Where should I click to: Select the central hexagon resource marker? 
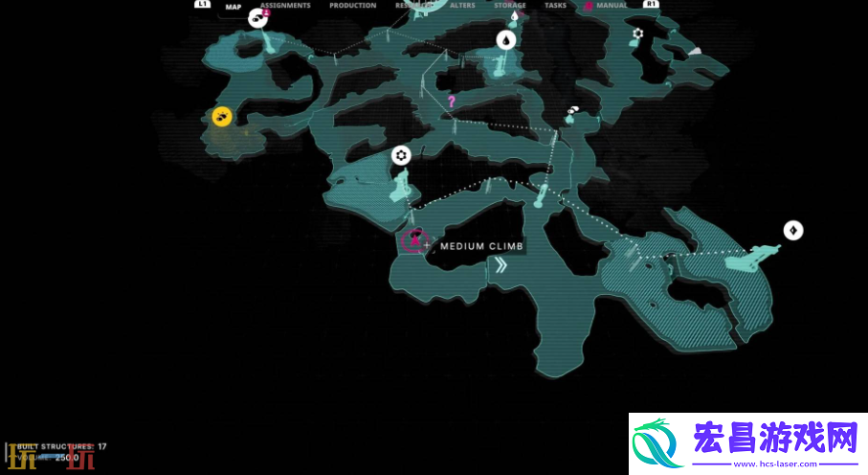click(401, 156)
